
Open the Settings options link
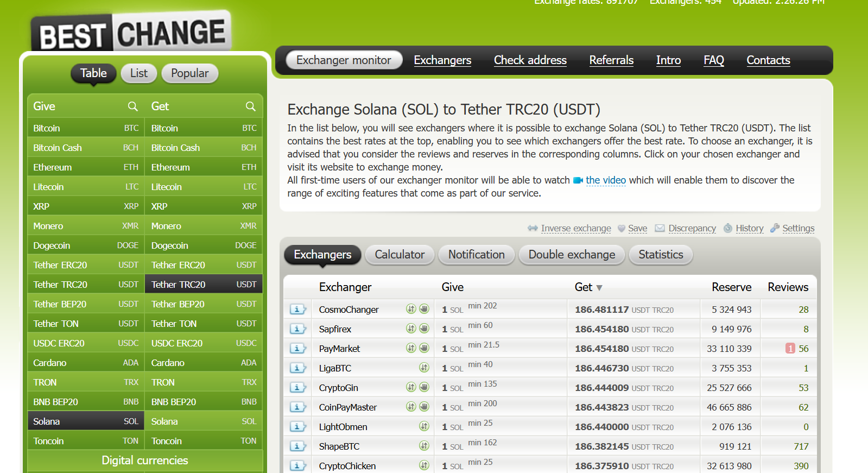click(798, 229)
